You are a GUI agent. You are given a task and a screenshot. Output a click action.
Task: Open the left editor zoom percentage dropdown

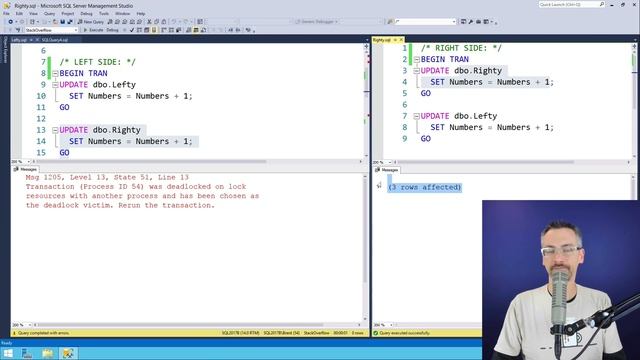tap(28, 162)
